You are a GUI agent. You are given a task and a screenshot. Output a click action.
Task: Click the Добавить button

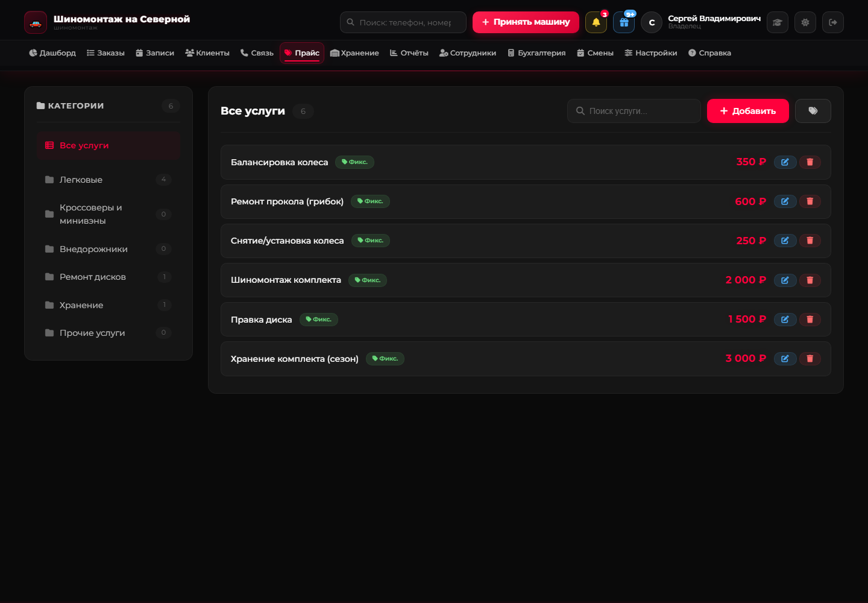[748, 111]
